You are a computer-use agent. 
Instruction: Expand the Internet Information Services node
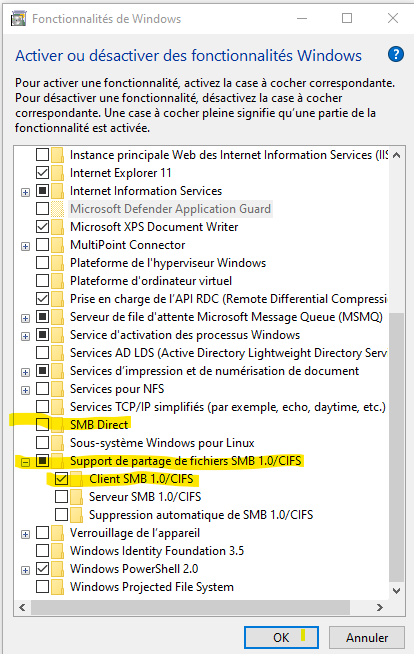(x=25, y=192)
